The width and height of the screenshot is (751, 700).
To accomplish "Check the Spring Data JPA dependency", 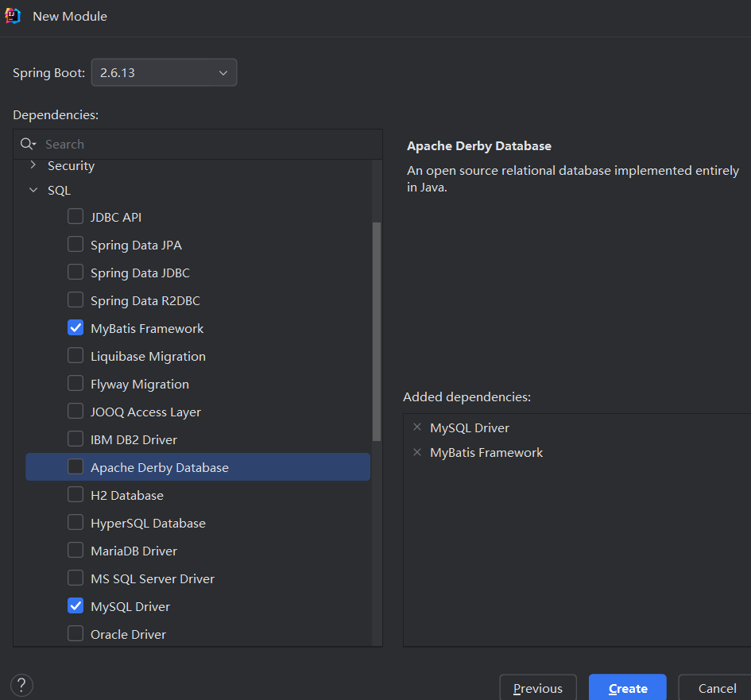I will pos(75,244).
